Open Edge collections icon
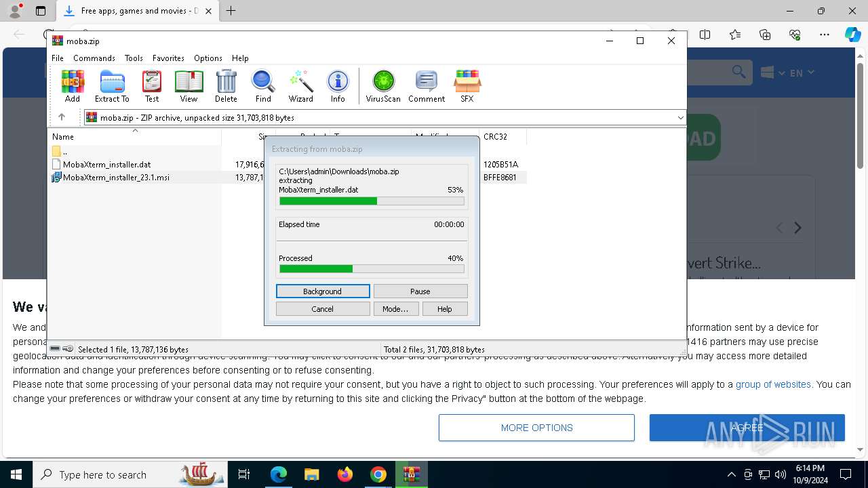 click(x=765, y=35)
